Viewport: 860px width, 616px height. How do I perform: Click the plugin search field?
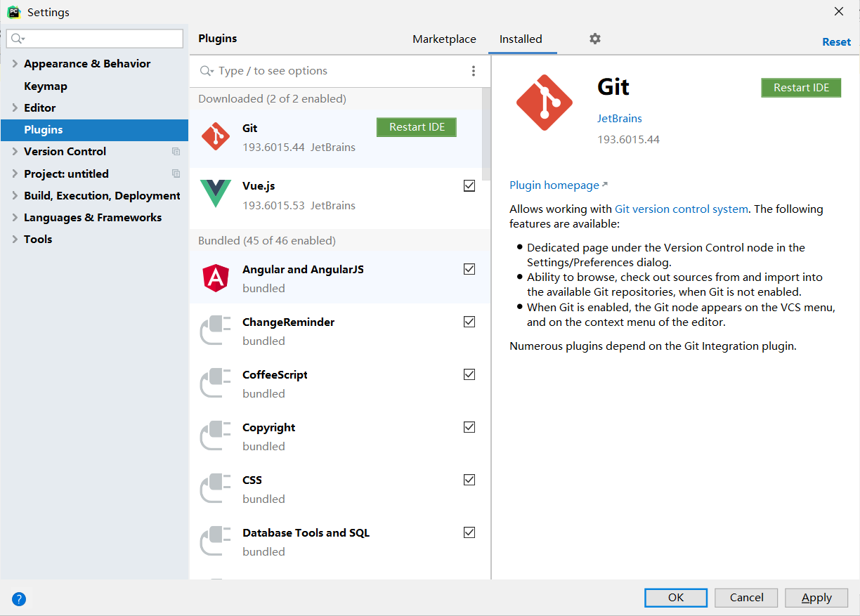pyautogui.click(x=330, y=71)
